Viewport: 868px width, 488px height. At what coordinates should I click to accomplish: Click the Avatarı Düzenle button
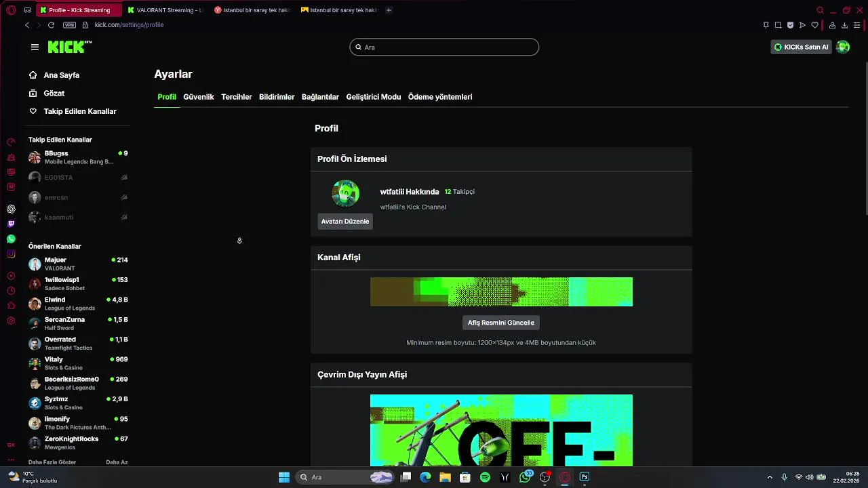(x=345, y=221)
